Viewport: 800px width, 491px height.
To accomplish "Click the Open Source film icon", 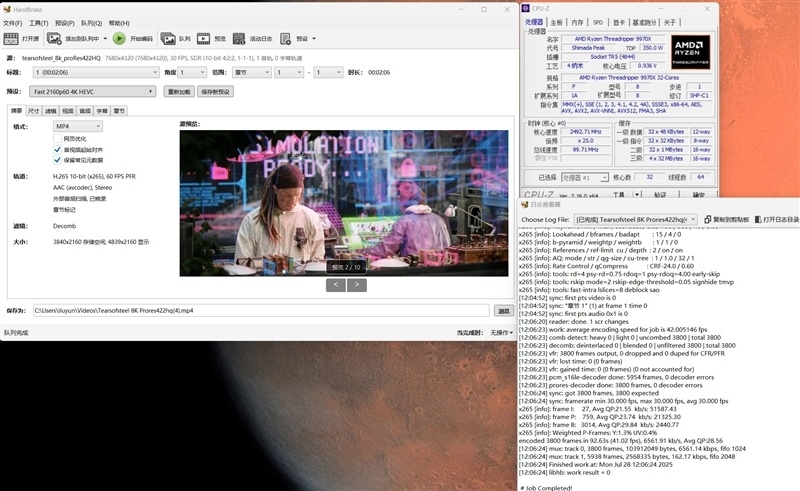I will (x=12, y=39).
